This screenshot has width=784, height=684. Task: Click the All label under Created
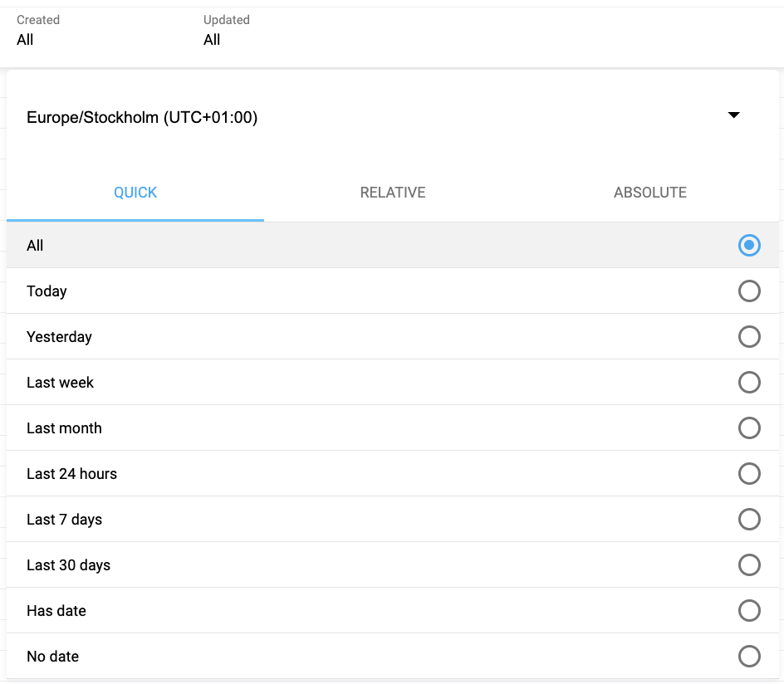pyautogui.click(x=25, y=39)
